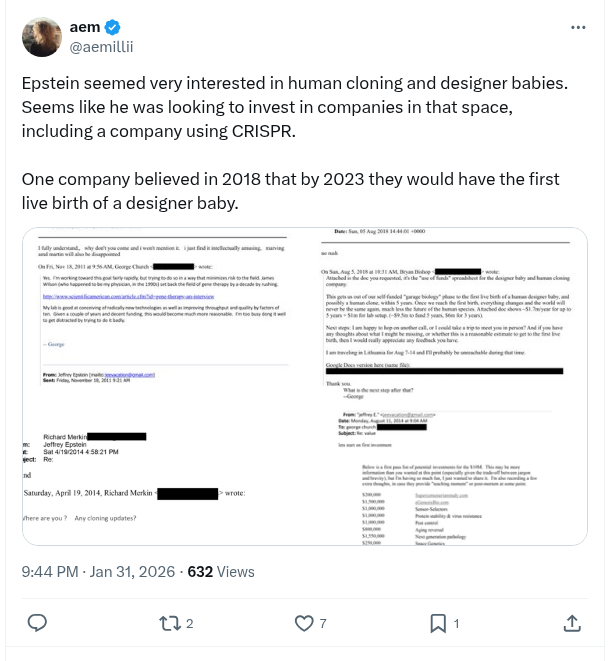Image resolution: width=608 pixels, height=661 pixels.
Task: Click the bookmark count "1"
Action: tap(457, 623)
